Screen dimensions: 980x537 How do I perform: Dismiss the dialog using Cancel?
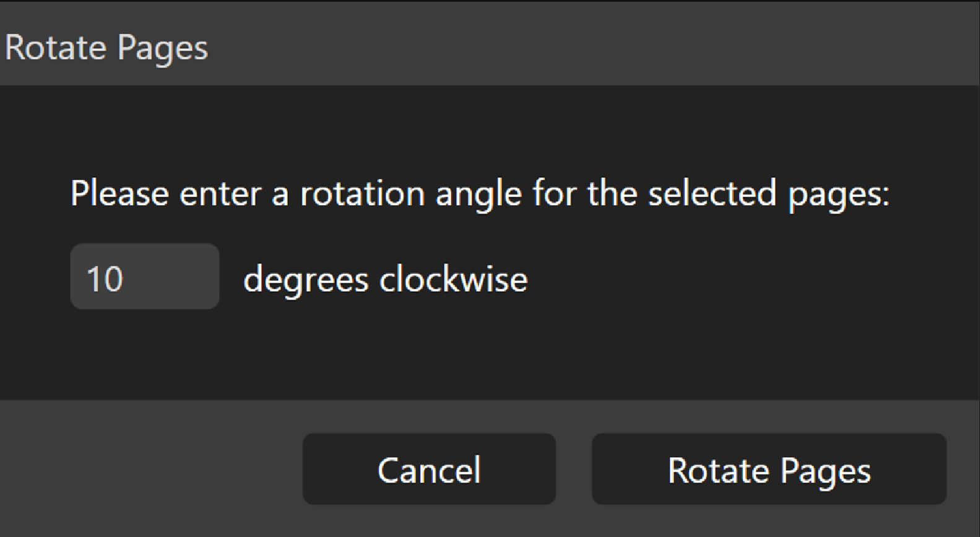(428, 469)
